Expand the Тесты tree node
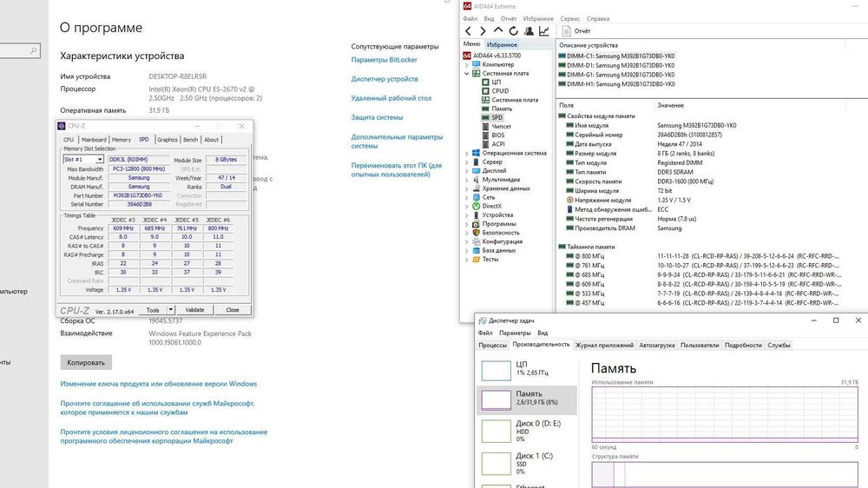Screen dimensions: 868x488 point(467,260)
